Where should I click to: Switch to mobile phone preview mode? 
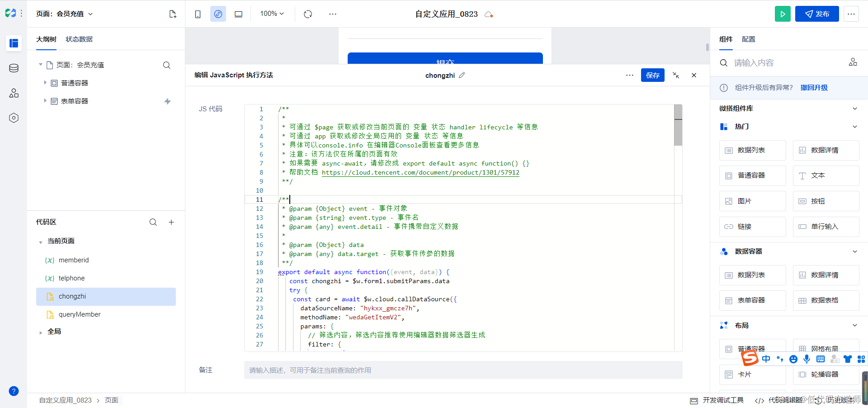(198, 14)
